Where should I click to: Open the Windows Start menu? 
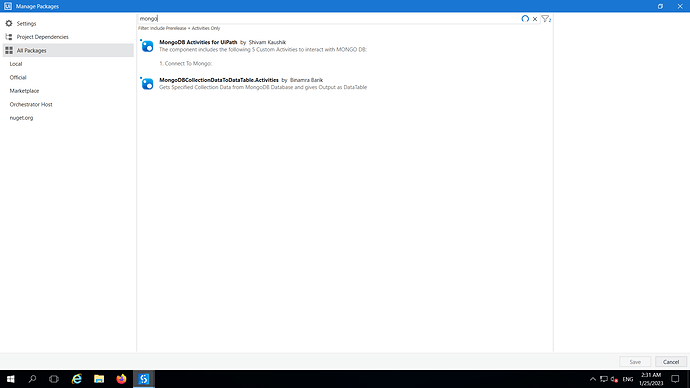click(x=11, y=379)
